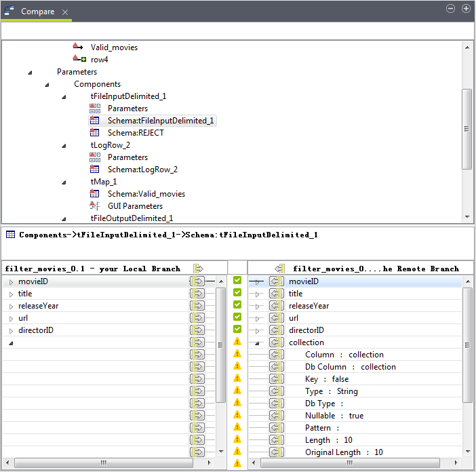Select the Schema:tLogRow_2 entry
Viewport: 476px width, 472px height.
click(x=142, y=170)
